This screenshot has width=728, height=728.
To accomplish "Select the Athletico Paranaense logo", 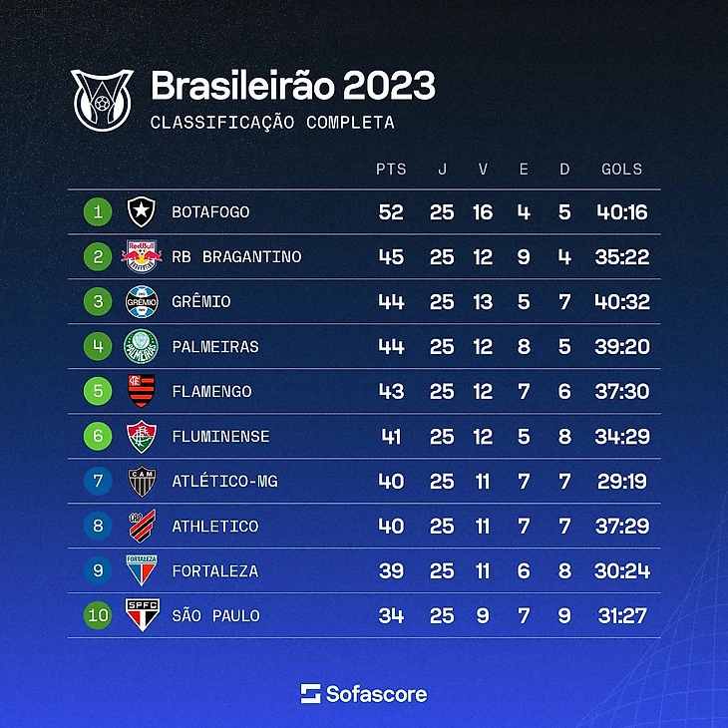I will tap(142, 526).
